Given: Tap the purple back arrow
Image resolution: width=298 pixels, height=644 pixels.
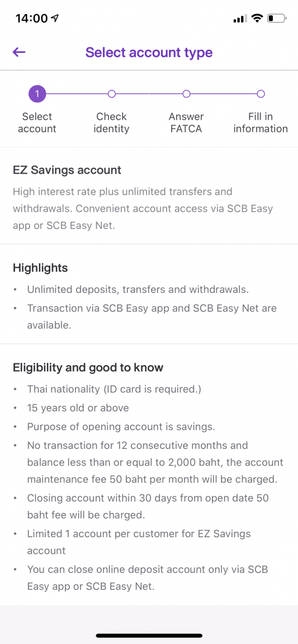Looking at the screenshot, I should 19,52.
